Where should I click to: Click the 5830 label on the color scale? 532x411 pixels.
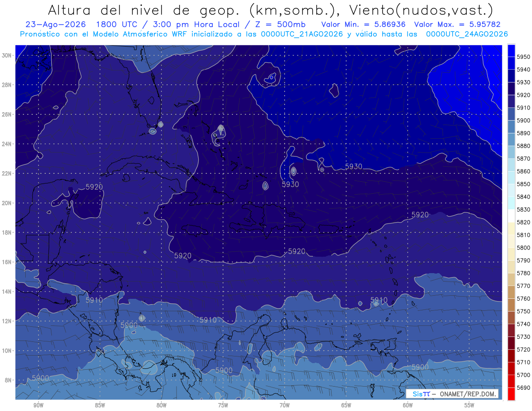(x=523, y=209)
